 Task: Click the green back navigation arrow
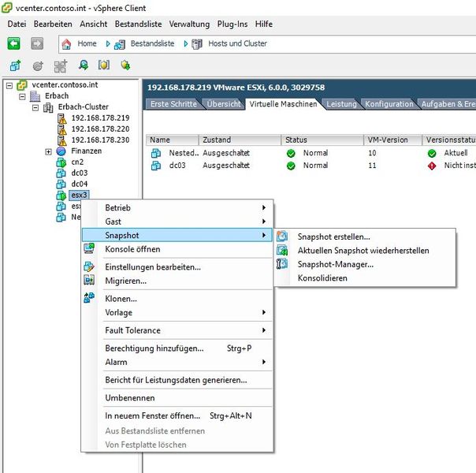(13, 43)
